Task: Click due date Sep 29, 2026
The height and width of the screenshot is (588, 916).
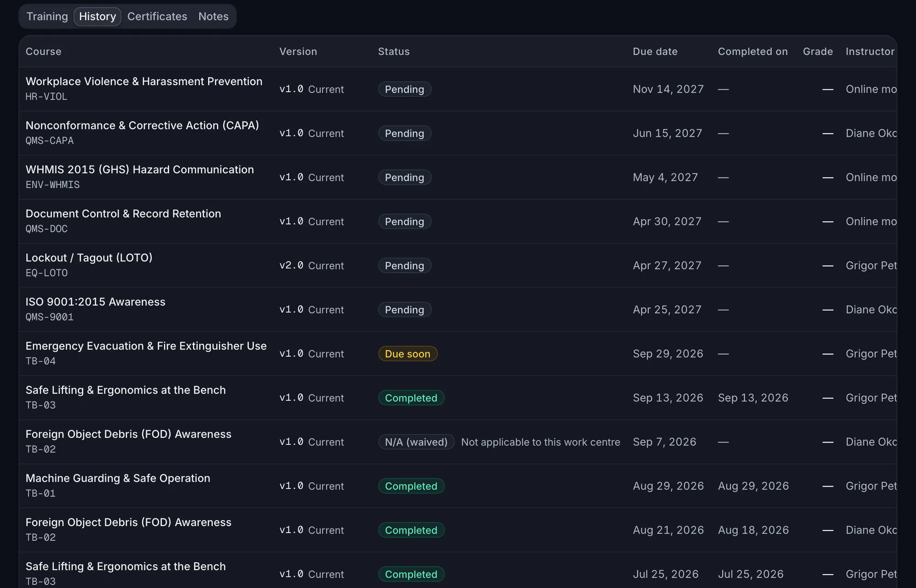Action: (668, 354)
